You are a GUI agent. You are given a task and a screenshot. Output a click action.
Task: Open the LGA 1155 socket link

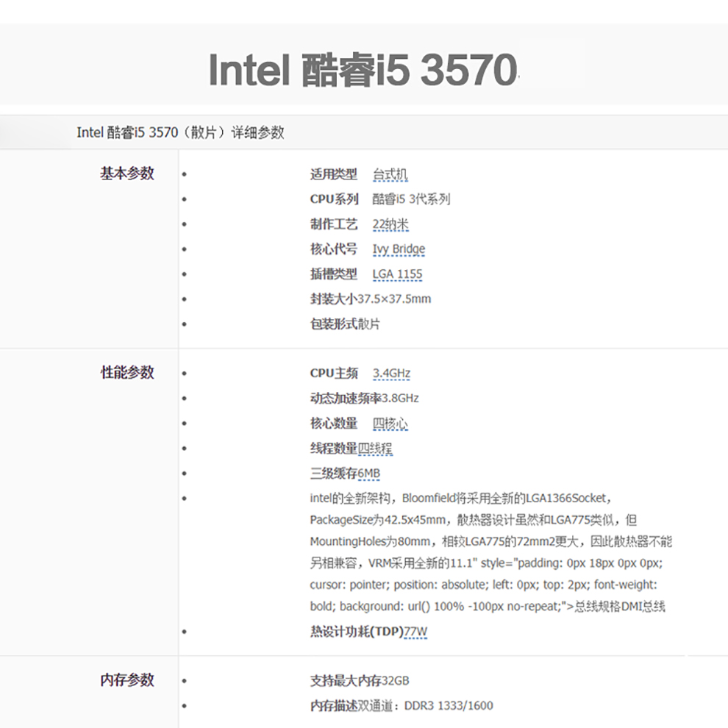397,274
